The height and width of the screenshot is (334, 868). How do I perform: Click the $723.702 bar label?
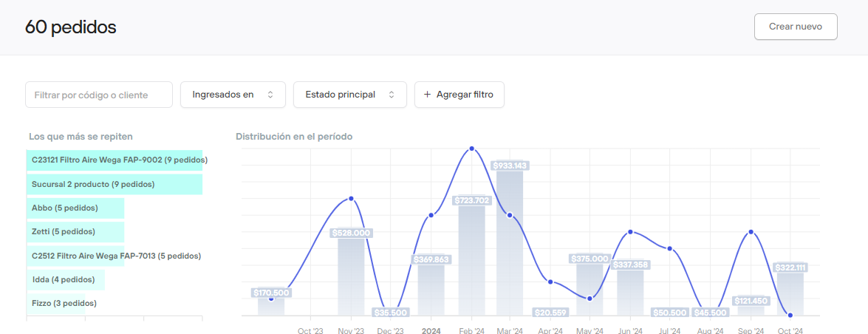471,200
